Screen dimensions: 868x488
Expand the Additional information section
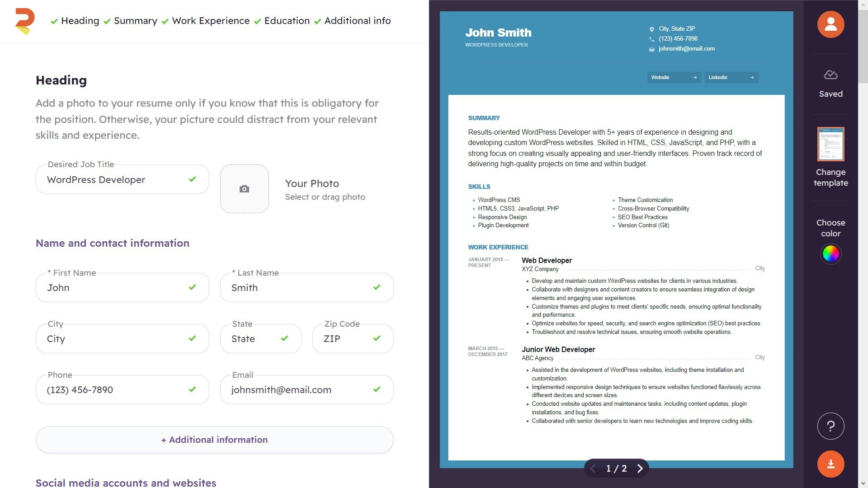coord(214,440)
